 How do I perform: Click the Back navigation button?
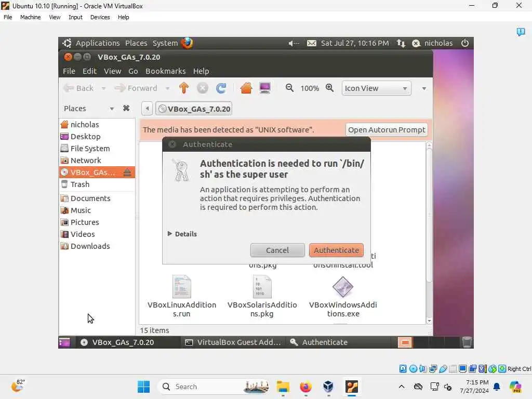pyautogui.click(x=79, y=88)
